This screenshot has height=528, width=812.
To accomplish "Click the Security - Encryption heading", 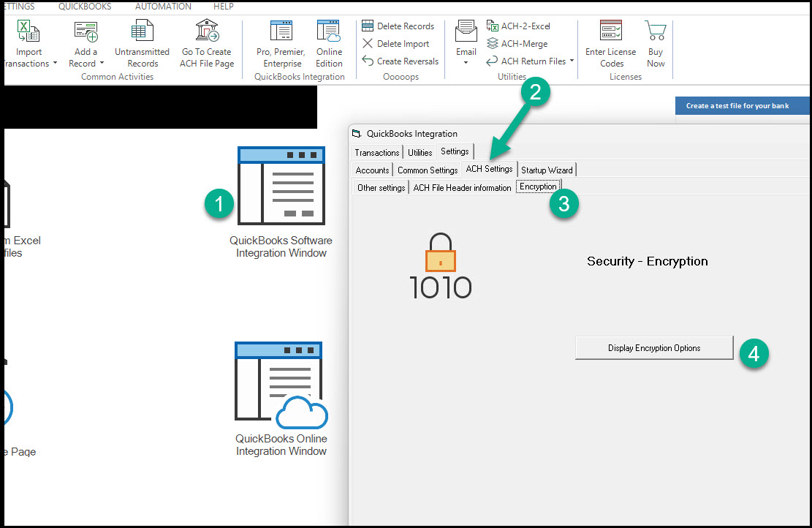I will [648, 261].
